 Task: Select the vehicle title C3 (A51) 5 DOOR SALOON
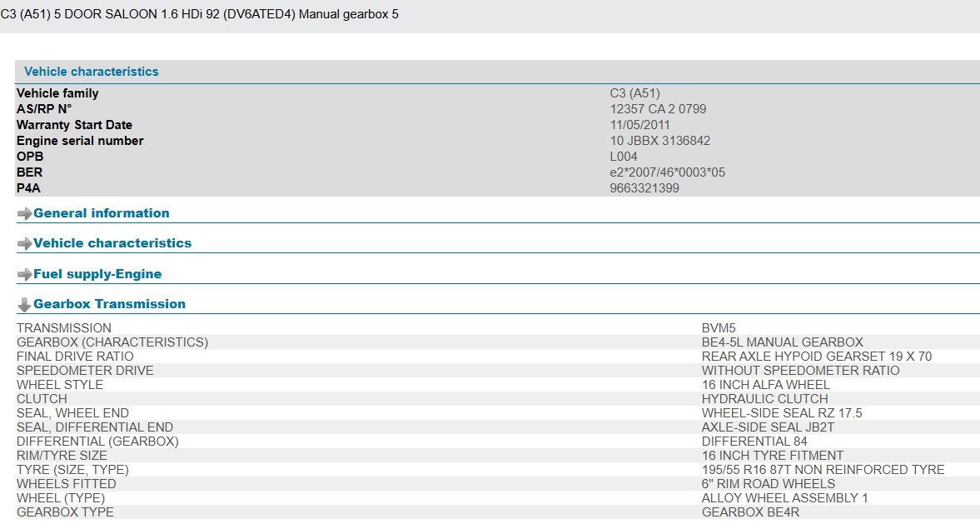click(x=79, y=14)
